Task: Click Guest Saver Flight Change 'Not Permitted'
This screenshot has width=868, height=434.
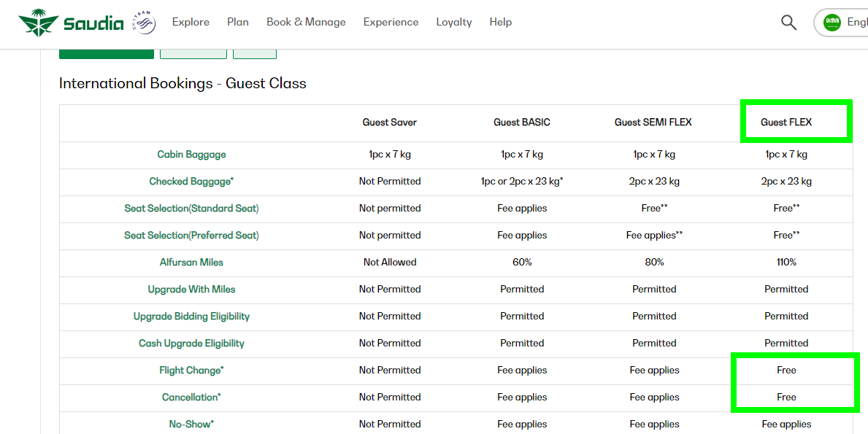Action: 390,371
